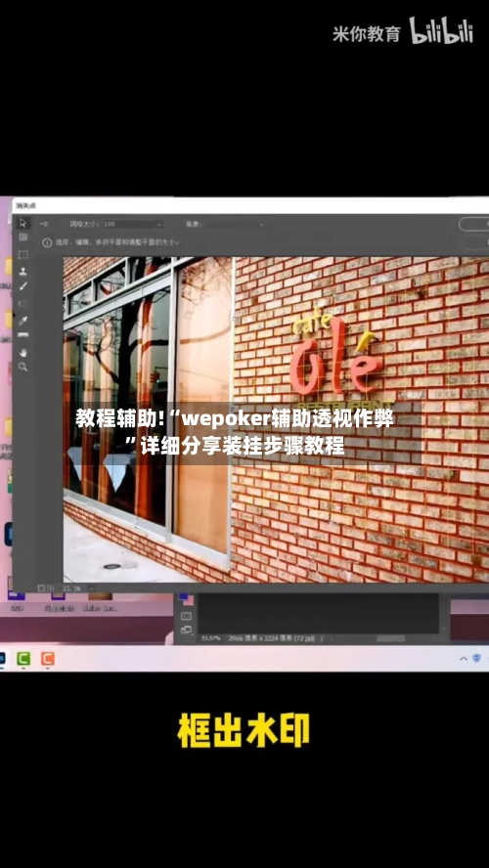The image size is (489, 868).
Task: Toggle Quick Mask mode in Photoshop toolbar
Action: (x=186, y=616)
